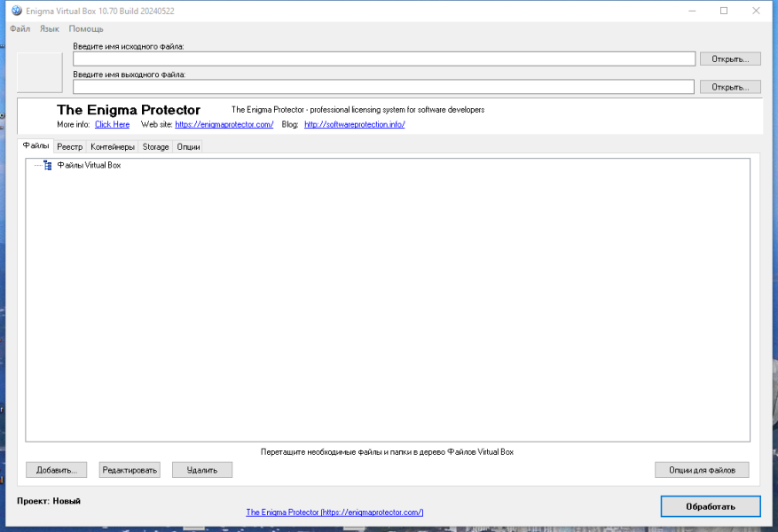Click the empty icon preview box
Image resolution: width=778 pixels, height=532 pixels.
click(40, 73)
